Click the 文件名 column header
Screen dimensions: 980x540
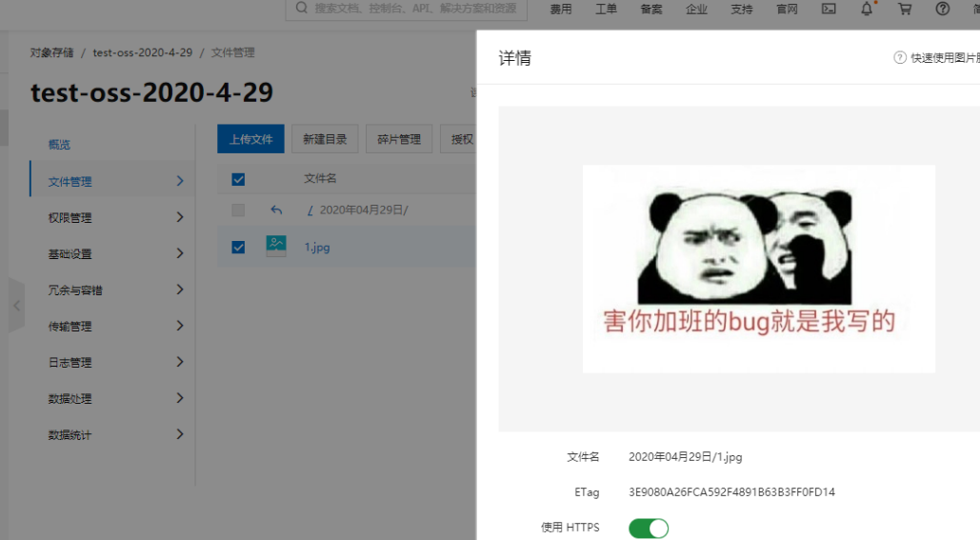[320, 179]
